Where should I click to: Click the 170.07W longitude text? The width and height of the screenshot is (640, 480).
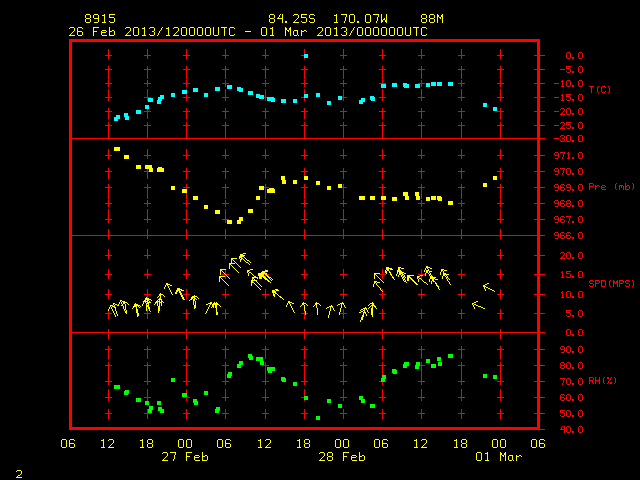360,19
